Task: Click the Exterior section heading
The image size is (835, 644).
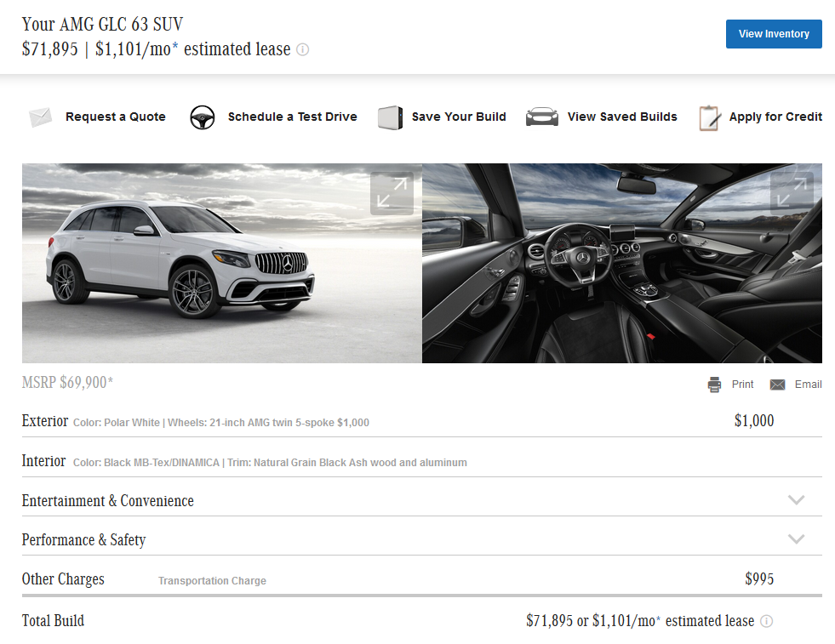Action: [x=44, y=421]
